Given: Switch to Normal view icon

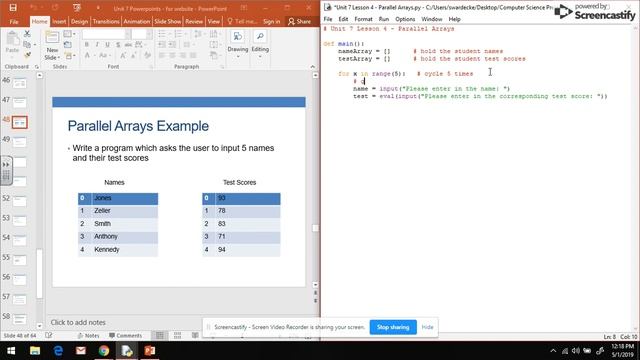Looking at the screenshot, I should pyautogui.click(x=160, y=336).
